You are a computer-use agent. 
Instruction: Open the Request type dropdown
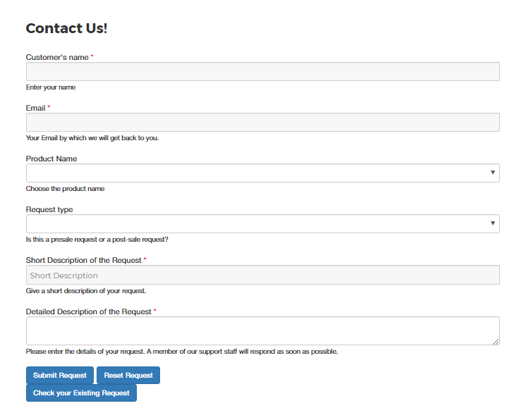(x=263, y=223)
